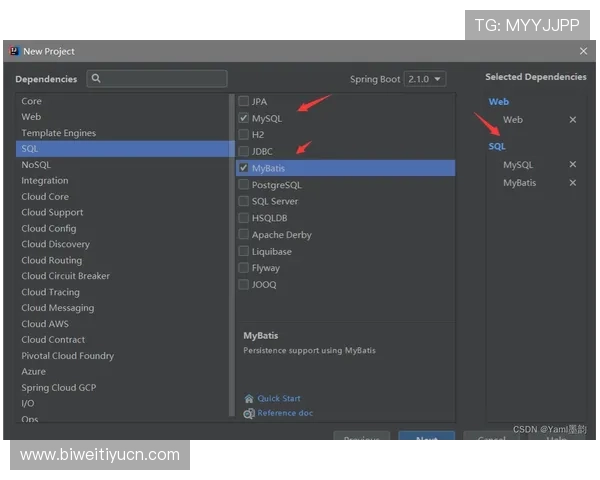Viewport: 600px width, 480px height.
Task: Select Spring Cloud GCP category
Action: [x=122, y=387]
